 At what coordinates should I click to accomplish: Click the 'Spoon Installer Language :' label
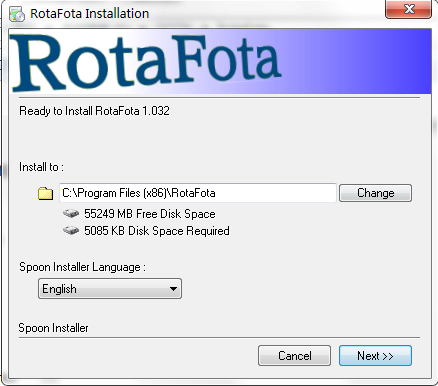(82, 267)
